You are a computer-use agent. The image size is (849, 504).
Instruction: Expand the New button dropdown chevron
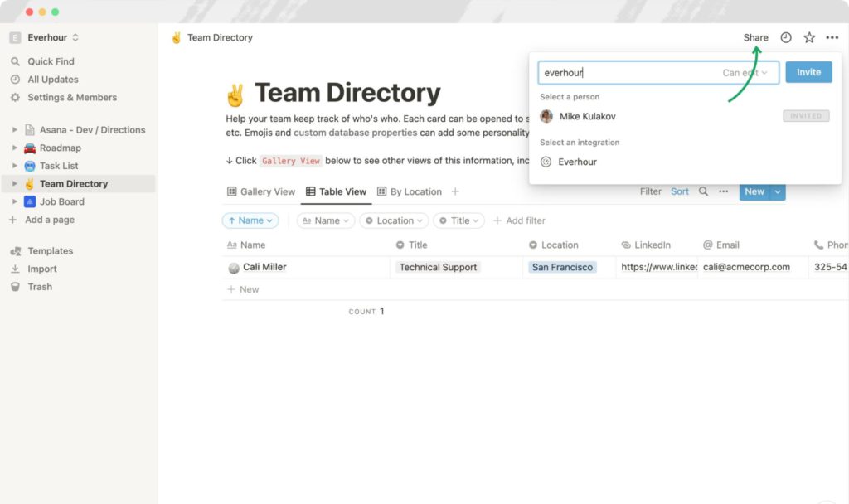(x=776, y=191)
